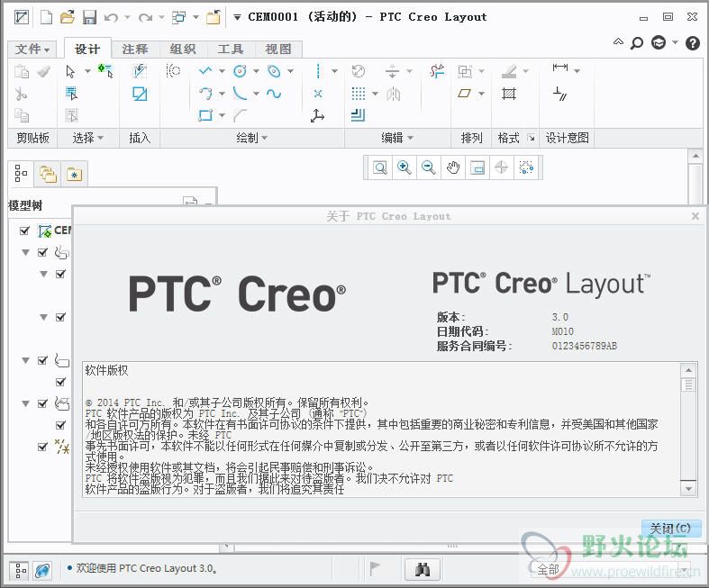The image size is (709, 588).
Task: Click the Zoom In magnifier
Action: (404, 167)
